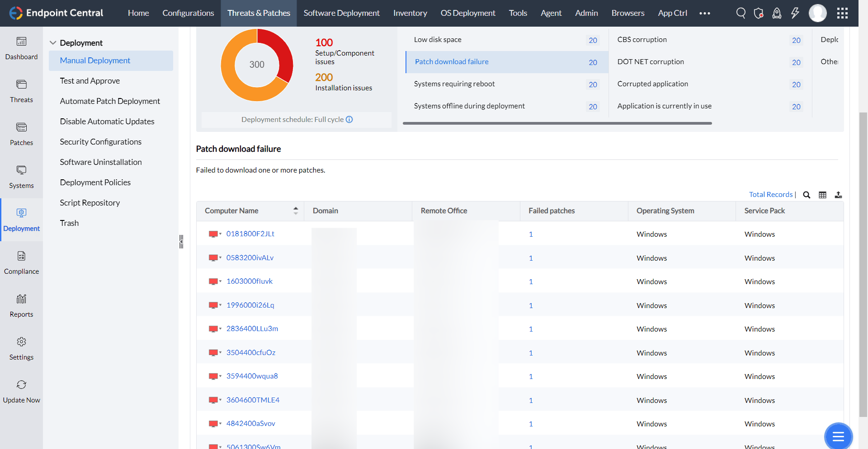Open the notifications rocket icon
868x449 pixels.
pos(777,13)
